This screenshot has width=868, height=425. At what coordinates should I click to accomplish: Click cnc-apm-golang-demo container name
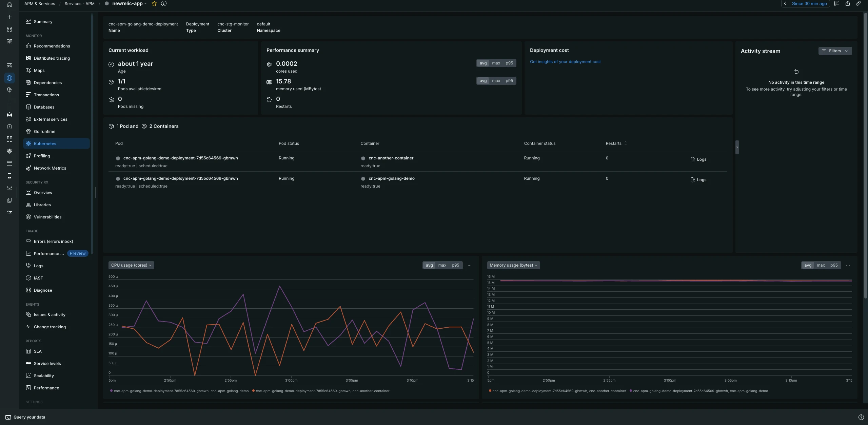point(392,178)
